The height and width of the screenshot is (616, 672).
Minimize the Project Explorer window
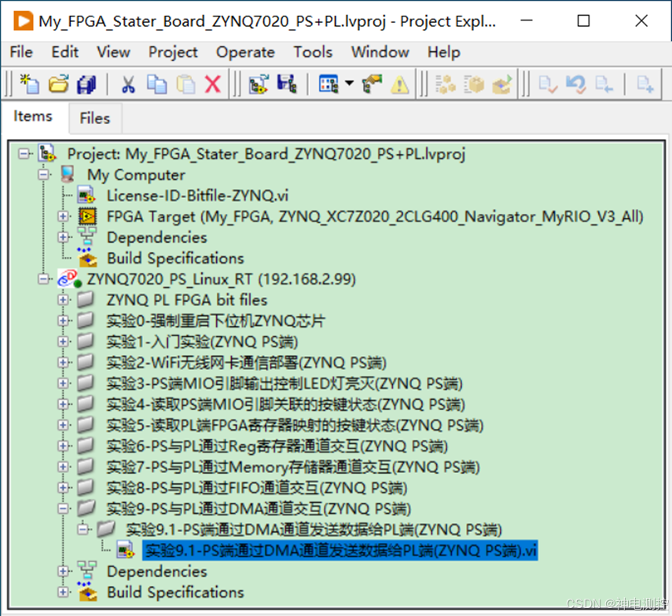[527, 20]
